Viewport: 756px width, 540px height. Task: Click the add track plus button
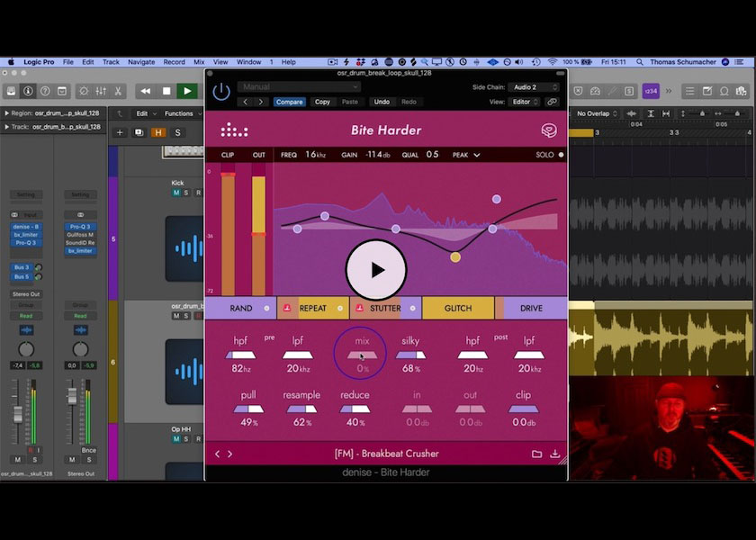pyautogui.click(x=120, y=132)
